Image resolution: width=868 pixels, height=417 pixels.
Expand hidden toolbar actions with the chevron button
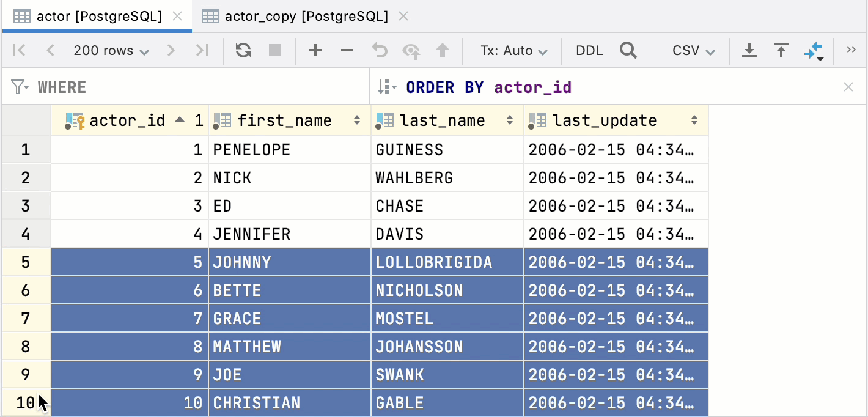click(x=852, y=50)
